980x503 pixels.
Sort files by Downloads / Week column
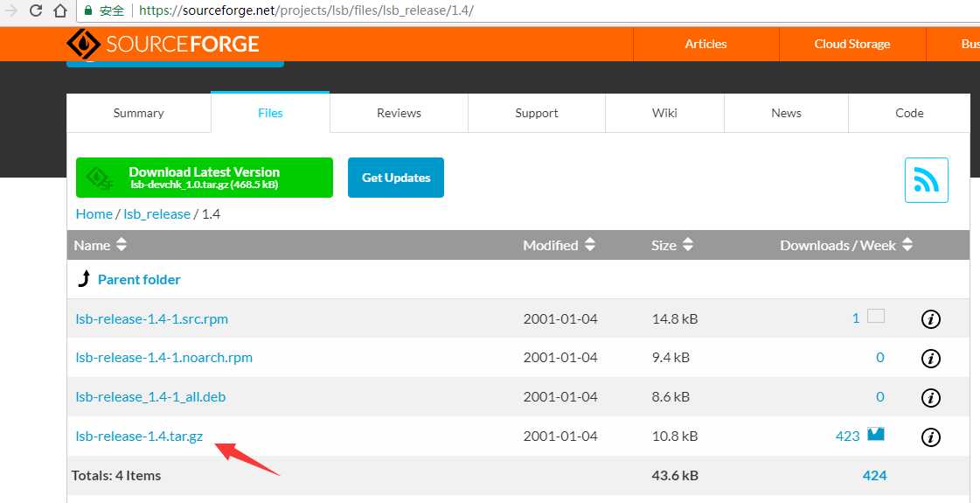[x=846, y=245]
